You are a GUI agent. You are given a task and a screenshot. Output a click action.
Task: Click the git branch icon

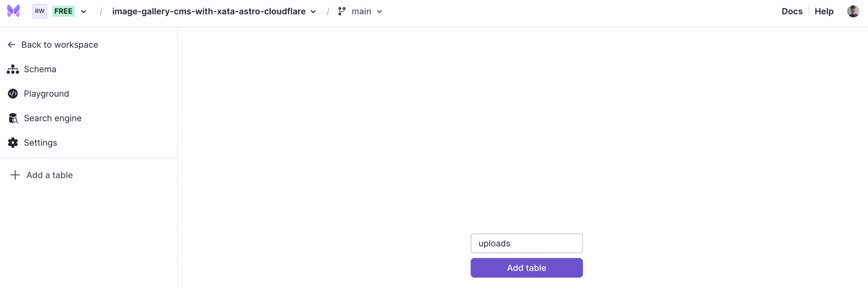click(x=342, y=11)
